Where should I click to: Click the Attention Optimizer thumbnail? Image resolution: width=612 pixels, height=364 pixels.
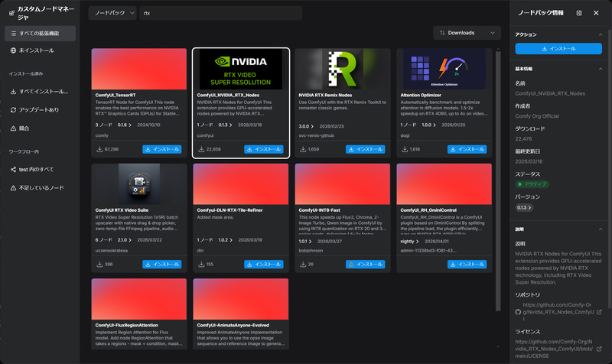[x=444, y=69]
